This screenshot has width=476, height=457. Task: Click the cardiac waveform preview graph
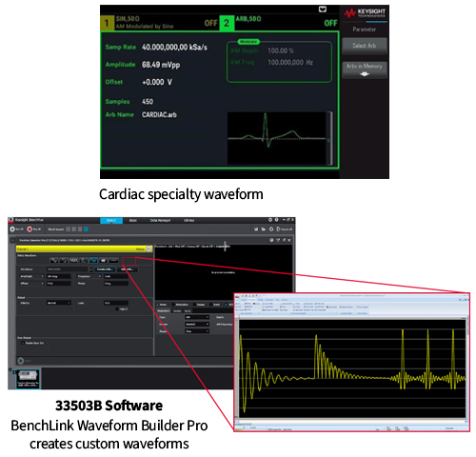(x=277, y=138)
